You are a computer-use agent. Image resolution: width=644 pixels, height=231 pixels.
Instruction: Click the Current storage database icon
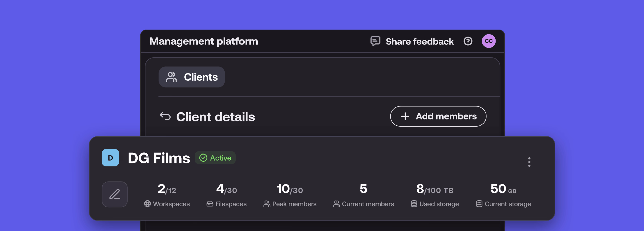click(479, 204)
